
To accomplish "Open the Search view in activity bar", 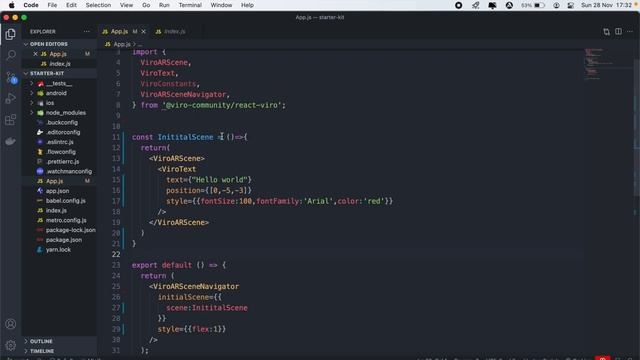I will click(x=11, y=55).
